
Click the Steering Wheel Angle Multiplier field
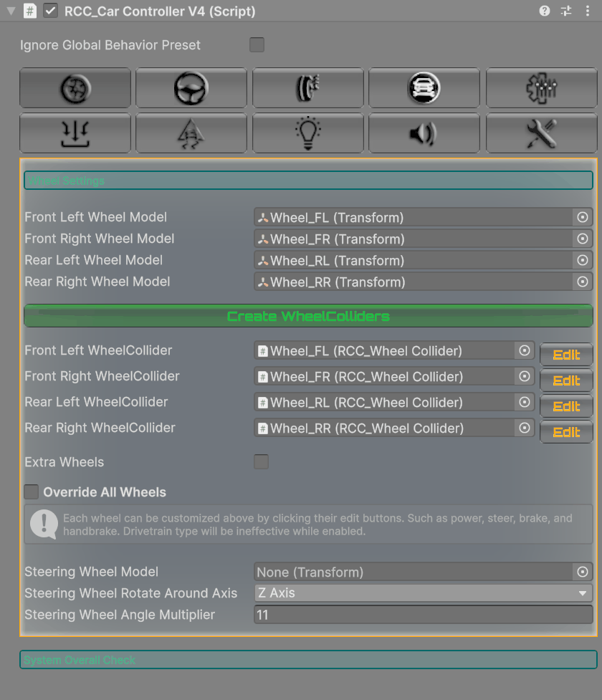click(x=424, y=615)
